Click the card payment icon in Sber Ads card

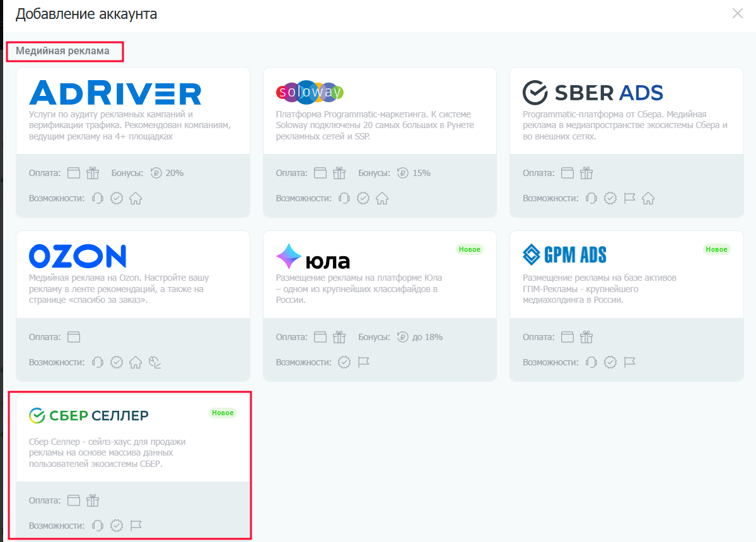click(x=567, y=173)
